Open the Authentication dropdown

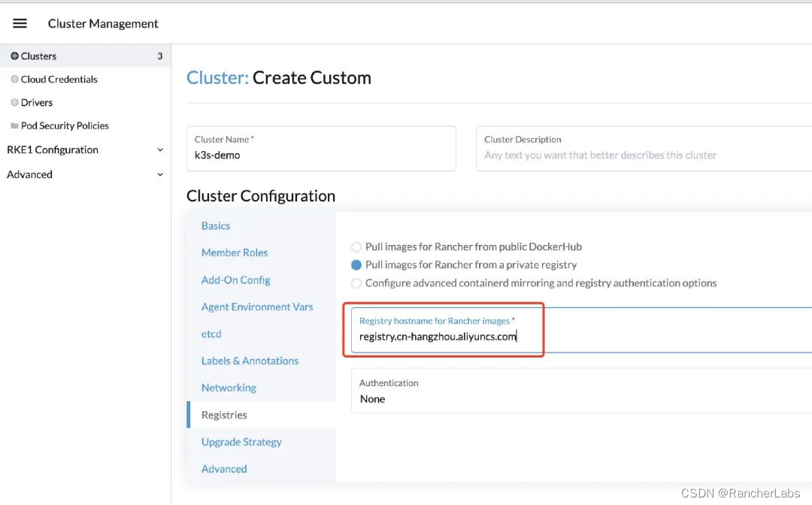(579, 392)
